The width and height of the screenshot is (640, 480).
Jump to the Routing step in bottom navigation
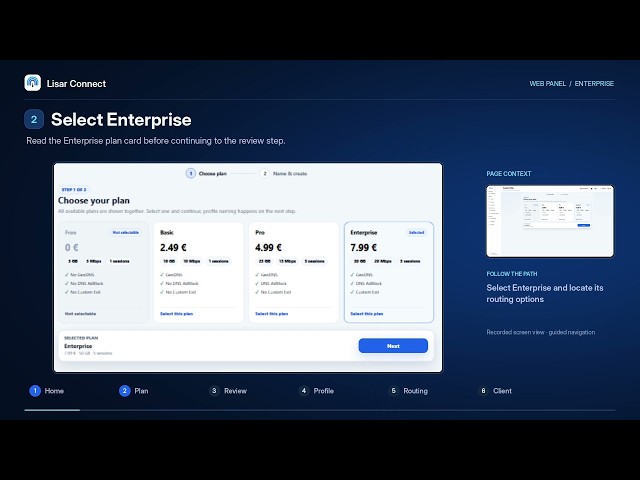[408, 391]
